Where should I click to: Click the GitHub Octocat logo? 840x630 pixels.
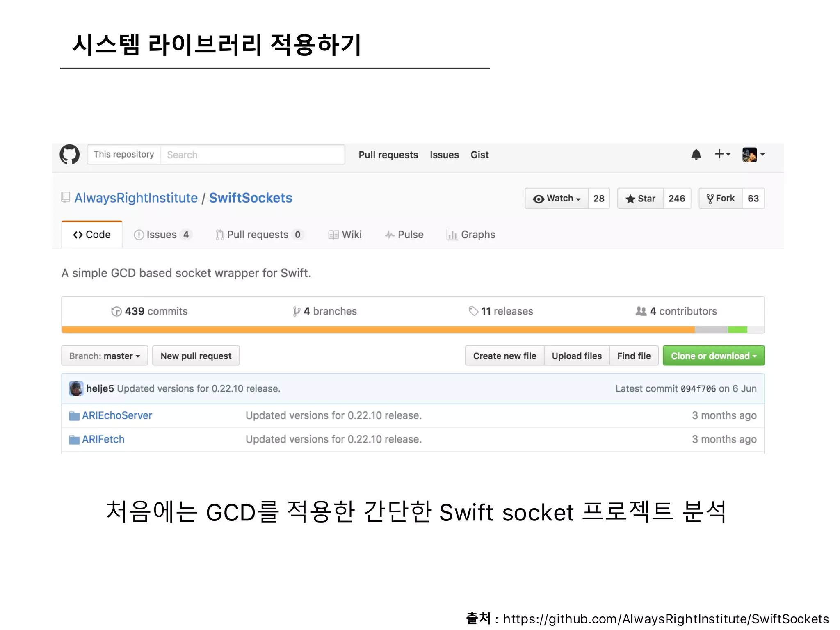tap(70, 154)
